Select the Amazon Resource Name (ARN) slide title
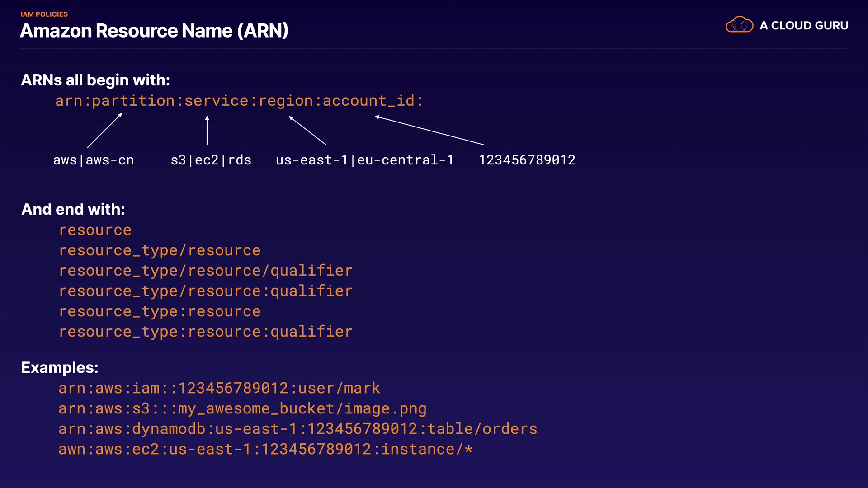Screen dimensions: 868x488 (x=154, y=31)
